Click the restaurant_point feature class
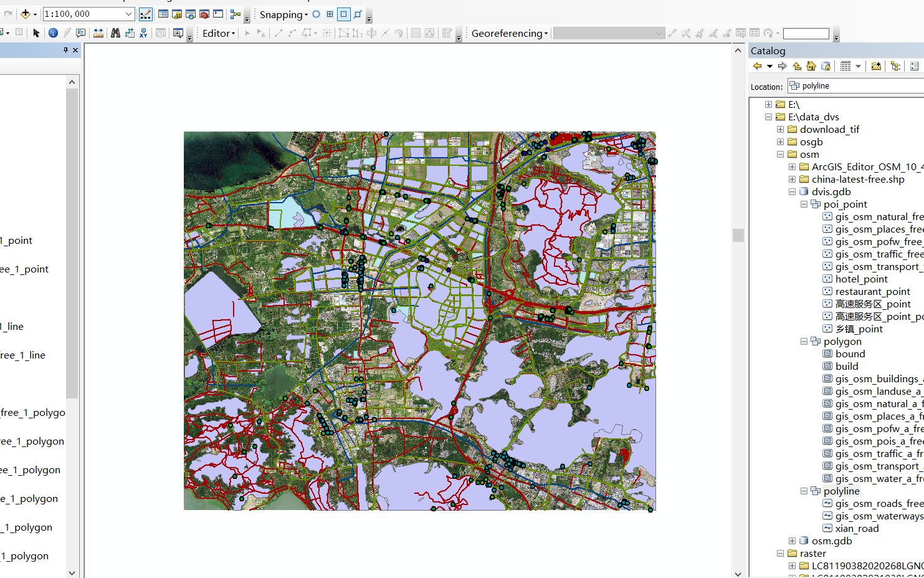The width and height of the screenshot is (924, 578). click(x=872, y=292)
